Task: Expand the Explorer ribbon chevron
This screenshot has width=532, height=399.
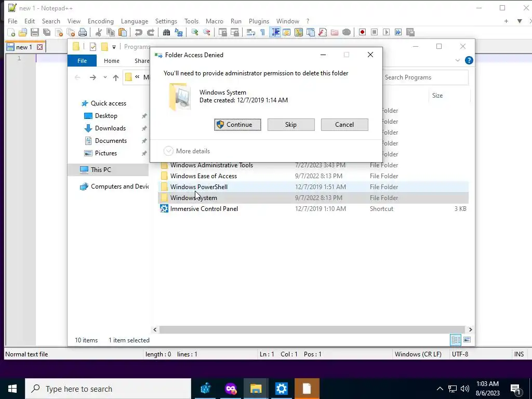Action: [457, 60]
